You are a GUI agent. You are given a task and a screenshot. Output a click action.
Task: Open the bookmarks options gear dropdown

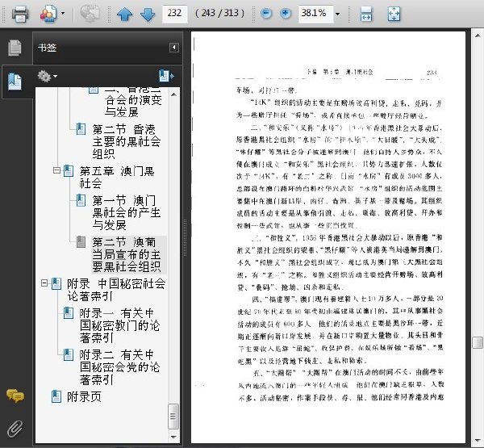click(47, 76)
